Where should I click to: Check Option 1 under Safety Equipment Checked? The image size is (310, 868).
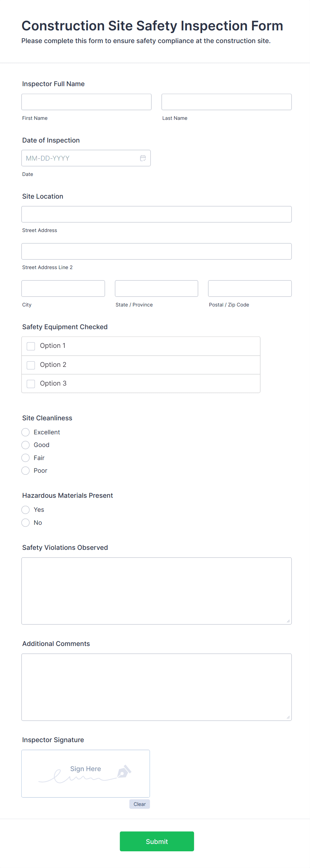click(31, 346)
